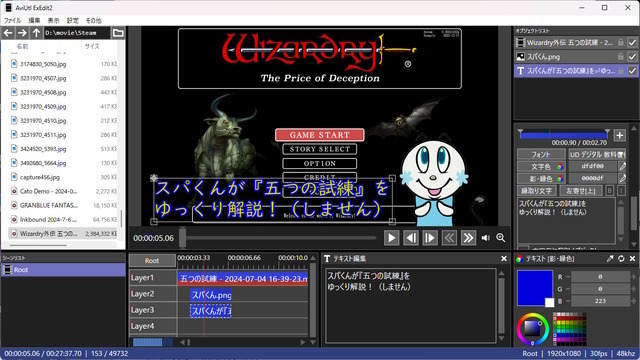The image size is (640, 360).
Task: Click the Root timeline button
Action: 152,260
